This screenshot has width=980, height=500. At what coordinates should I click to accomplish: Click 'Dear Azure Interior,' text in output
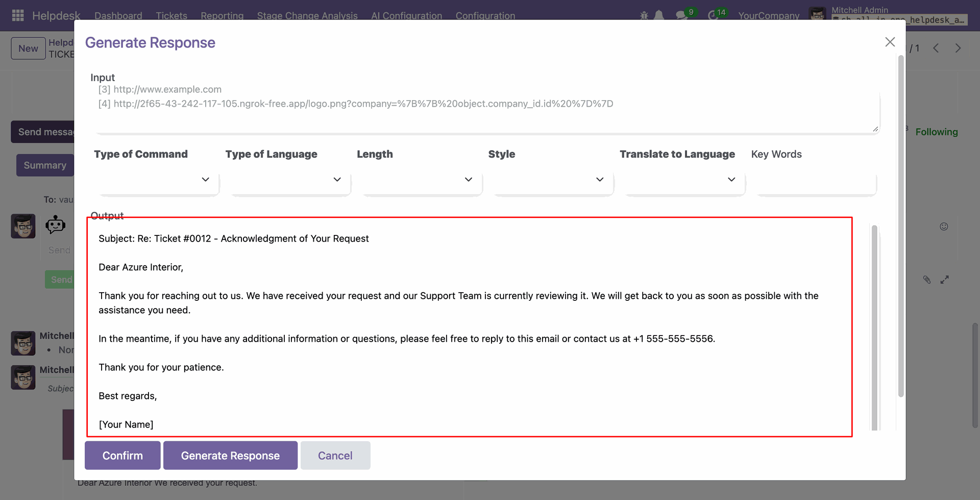pos(141,267)
